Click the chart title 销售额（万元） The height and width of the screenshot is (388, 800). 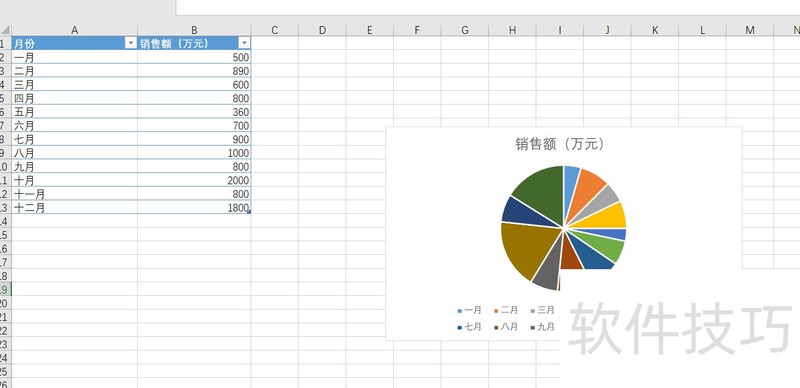[x=560, y=144]
